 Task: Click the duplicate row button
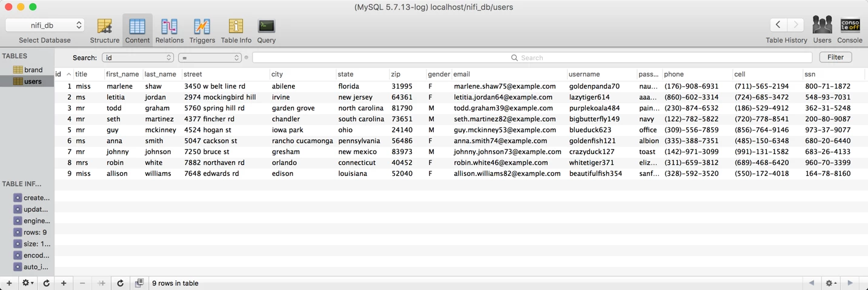[101, 283]
